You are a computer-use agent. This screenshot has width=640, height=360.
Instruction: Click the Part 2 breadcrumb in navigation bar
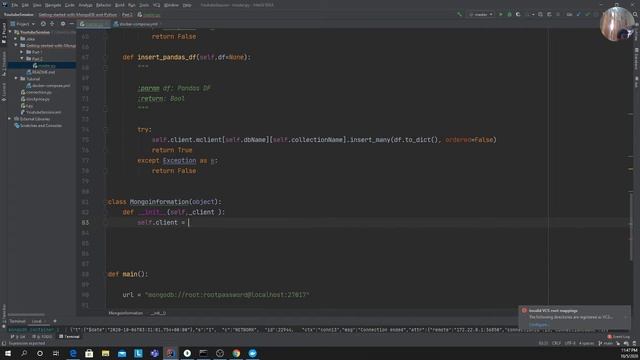(127, 15)
